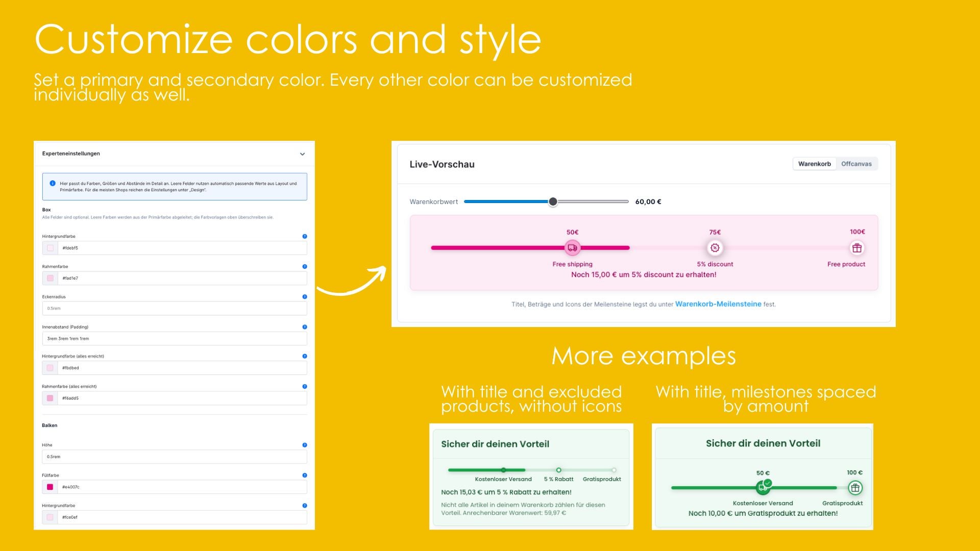Open color swatch for Rahmenfarbe #fad1e7

50,278
